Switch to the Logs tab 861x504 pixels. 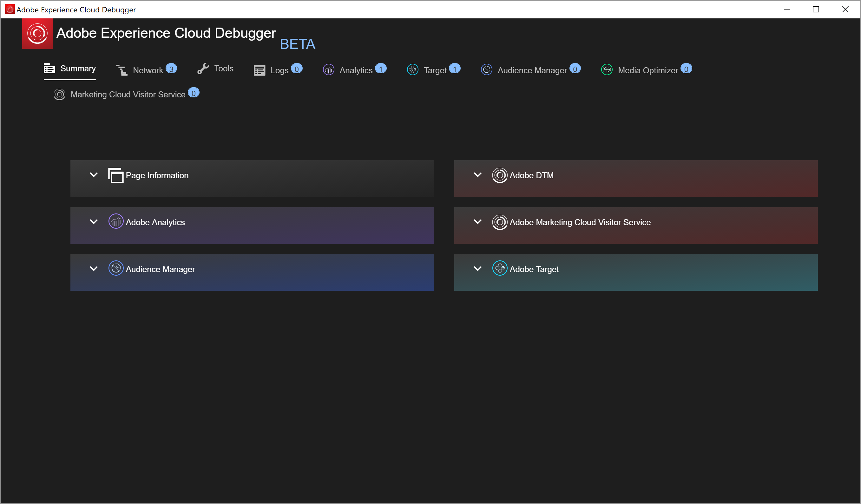tap(279, 70)
